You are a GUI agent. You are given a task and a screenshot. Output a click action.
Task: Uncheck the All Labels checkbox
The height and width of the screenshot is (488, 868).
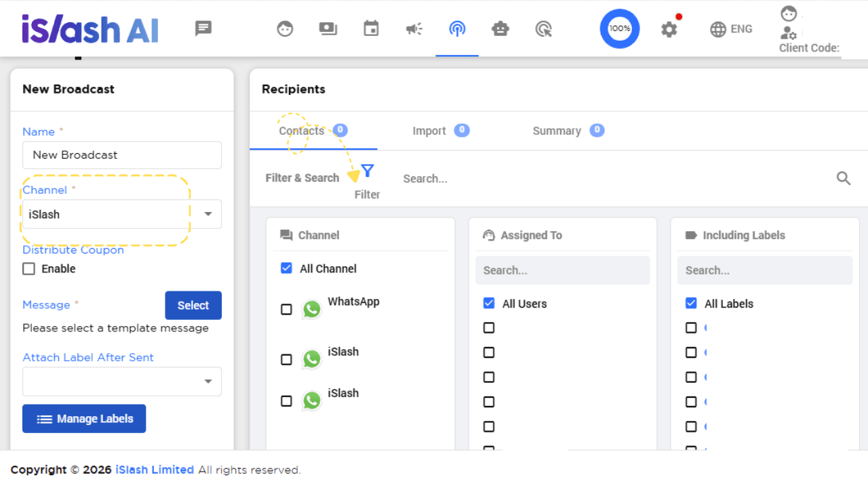click(x=691, y=304)
